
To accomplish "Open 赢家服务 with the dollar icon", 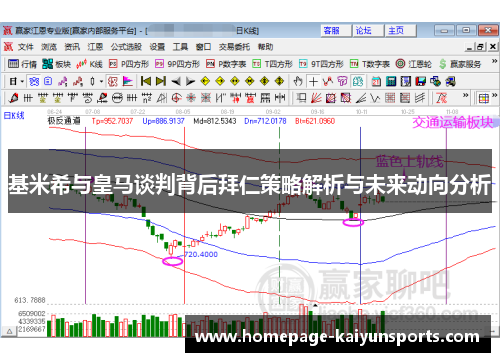I will pos(460,64).
